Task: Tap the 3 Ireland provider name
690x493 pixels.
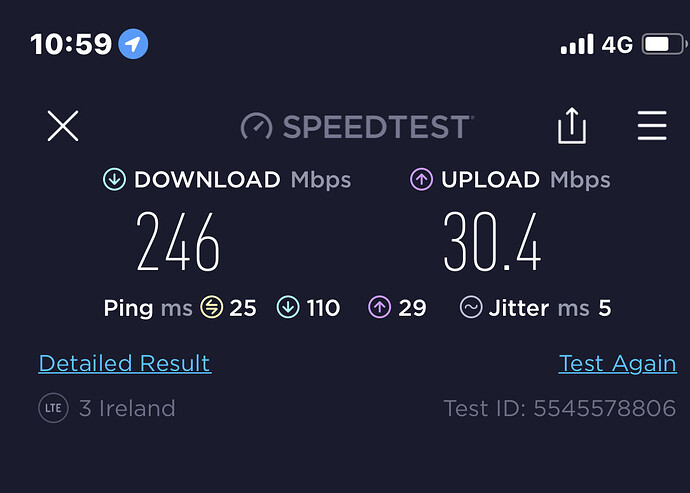Action: click(x=127, y=408)
